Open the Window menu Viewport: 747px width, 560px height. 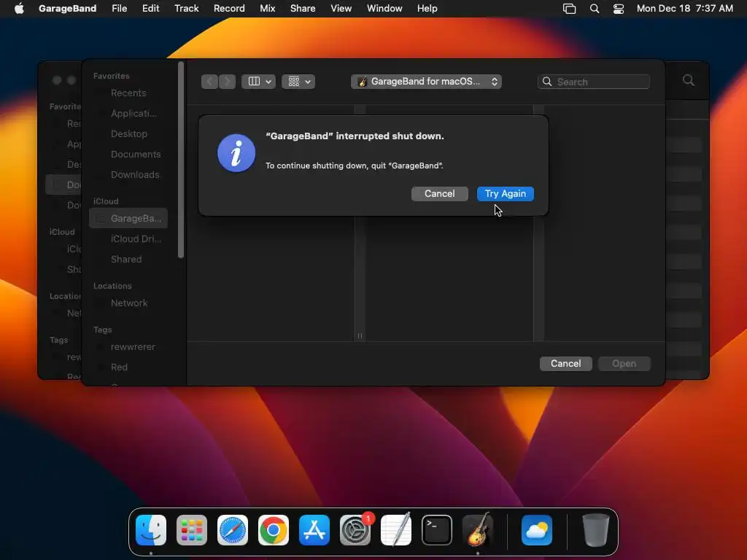click(x=384, y=9)
